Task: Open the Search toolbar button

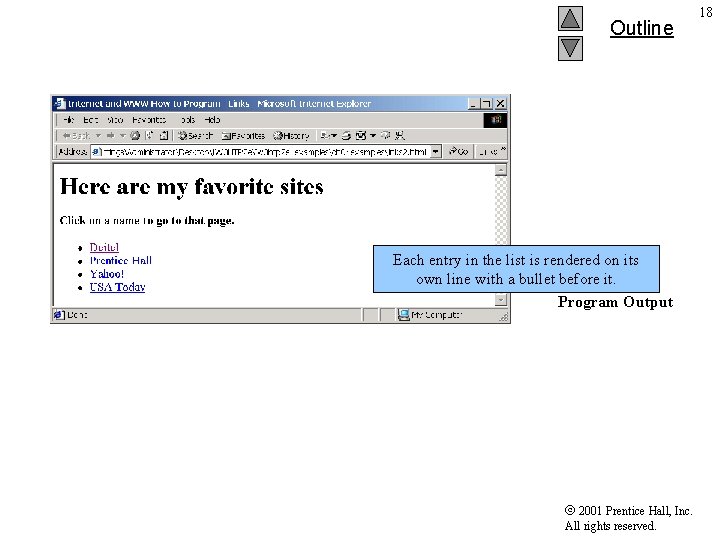Action: point(196,135)
